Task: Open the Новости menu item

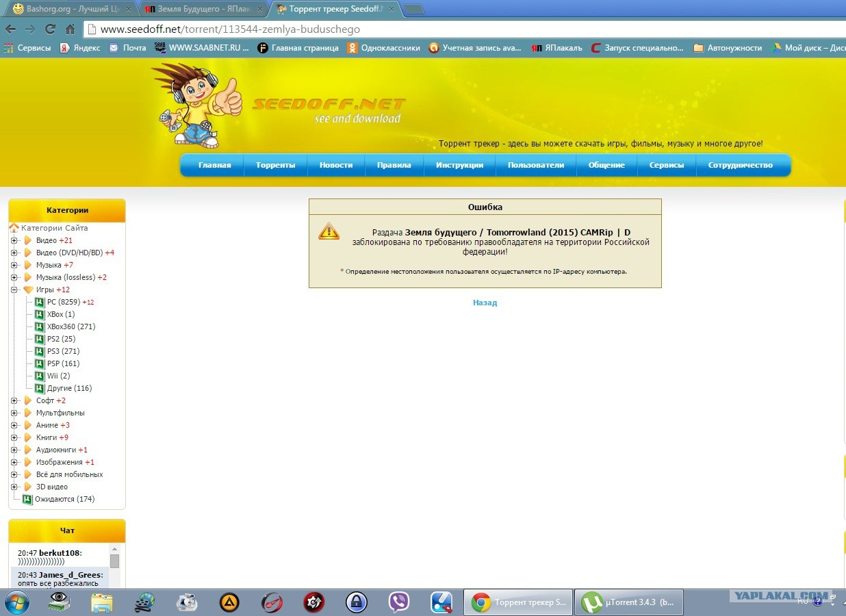Action: pyautogui.click(x=336, y=165)
